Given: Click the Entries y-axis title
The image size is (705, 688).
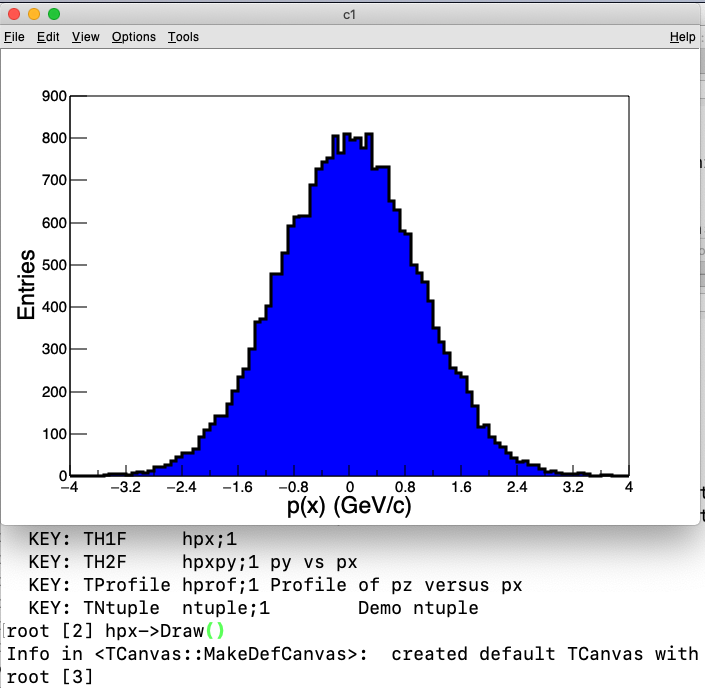Looking at the screenshot, I should (x=28, y=285).
